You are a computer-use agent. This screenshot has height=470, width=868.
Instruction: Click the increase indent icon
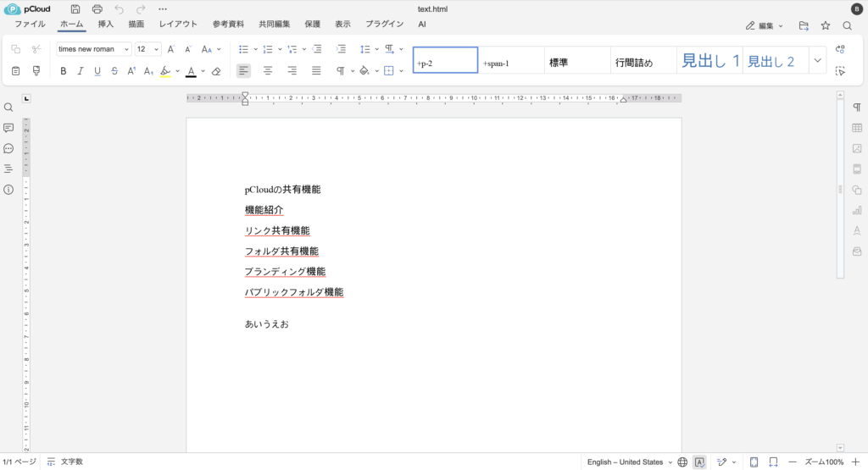(x=341, y=49)
